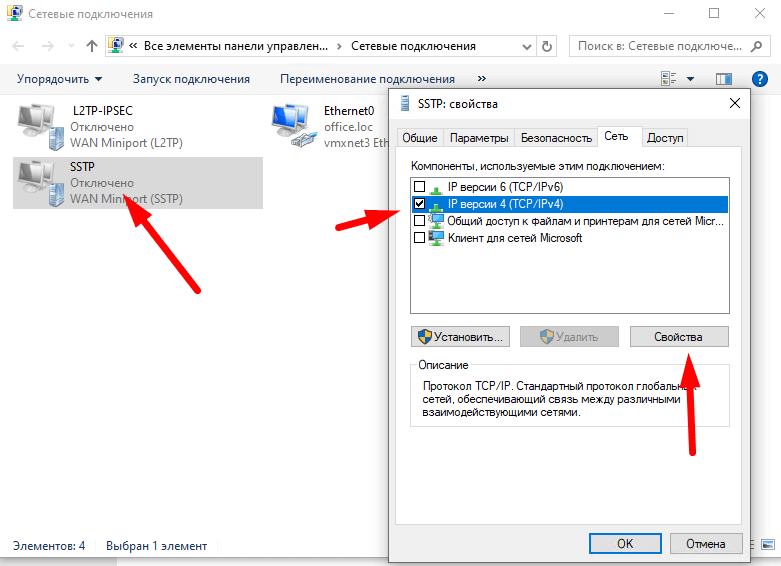Select the Ethernet0 adapter icon
This screenshot has height=566, width=781.
tap(294, 126)
